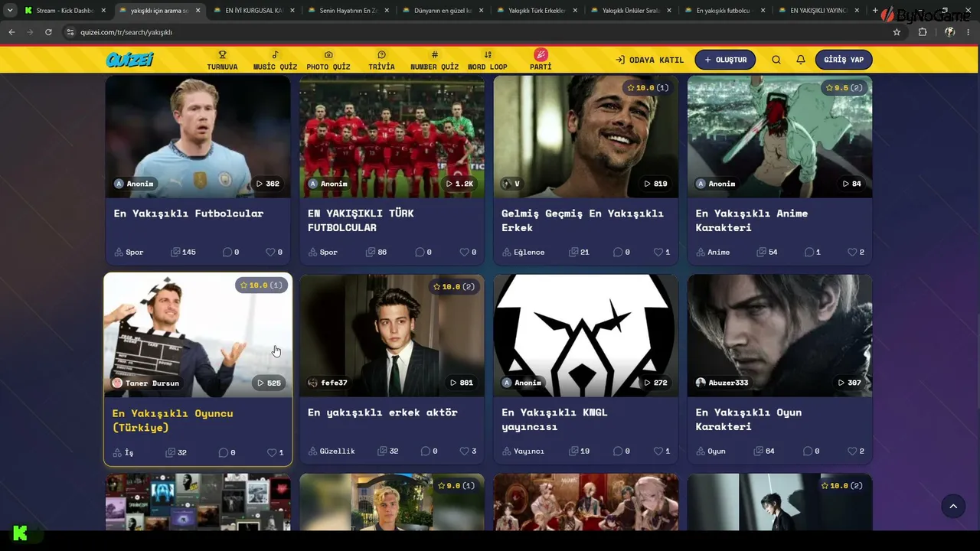Select the Anime category tag

click(713, 252)
